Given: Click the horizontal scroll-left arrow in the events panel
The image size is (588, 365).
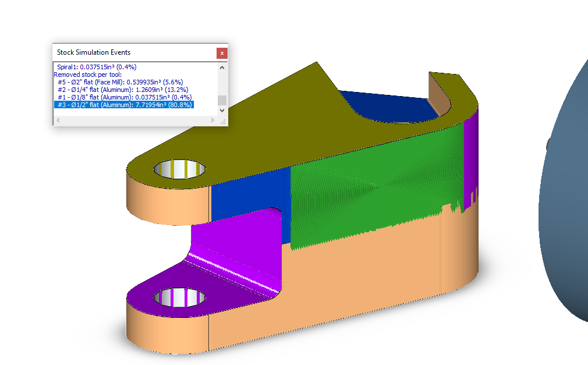Looking at the screenshot, I should [x=58, y=120].
